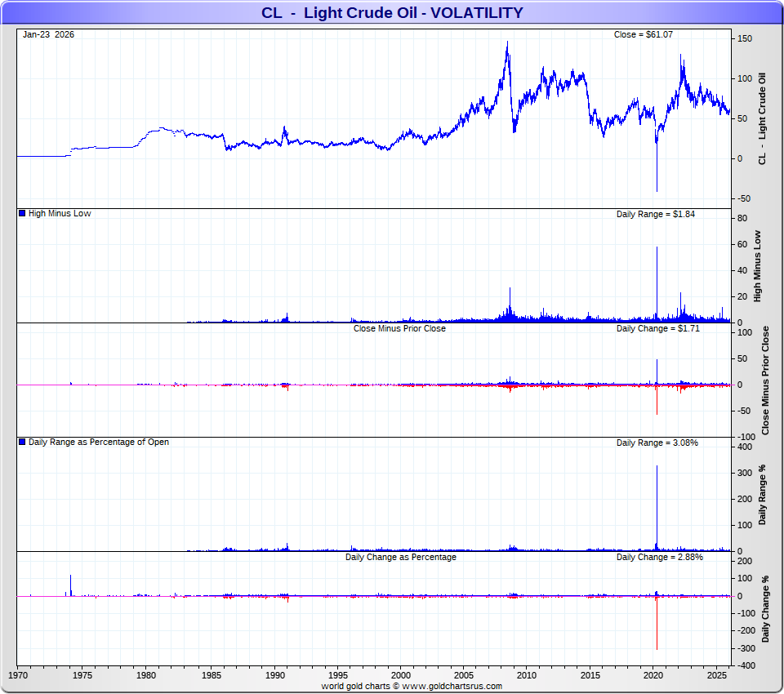Click the Daily Range = $1.84 value
784x694 pixels.
click(655, 214)
